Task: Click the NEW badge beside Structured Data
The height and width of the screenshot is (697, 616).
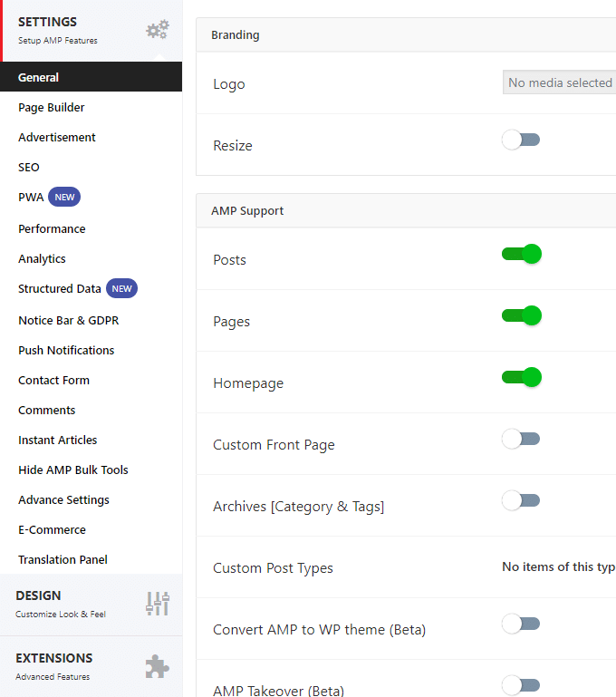Action: (121, 288)
